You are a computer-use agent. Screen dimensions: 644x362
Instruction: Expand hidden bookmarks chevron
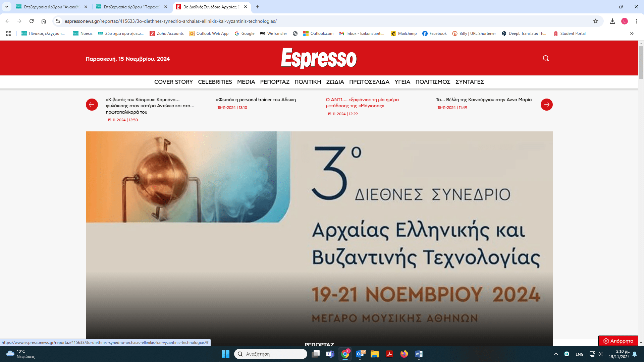pyautogui.click(x=632, y=34)
